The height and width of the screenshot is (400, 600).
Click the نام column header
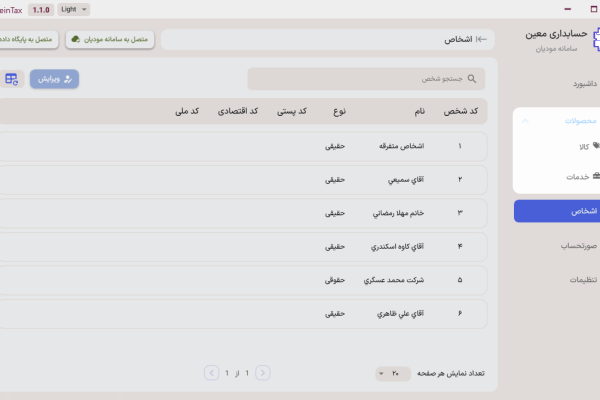click(420, 111)
